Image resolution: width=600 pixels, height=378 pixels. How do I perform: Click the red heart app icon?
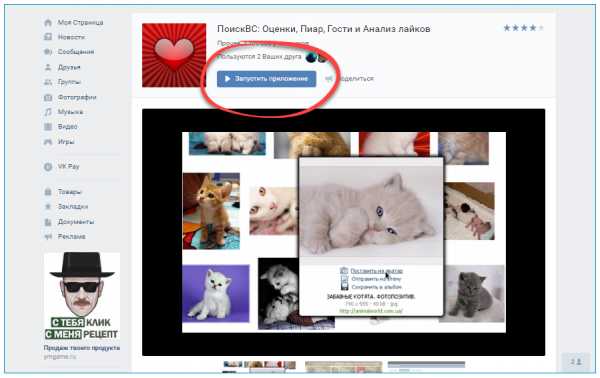click(174, 55)
